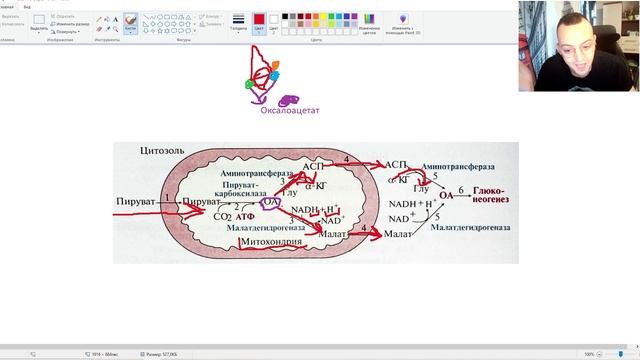This screenshot has width=640, height=360.
Task: Pick the gray palette color
Action: point(293,16)
